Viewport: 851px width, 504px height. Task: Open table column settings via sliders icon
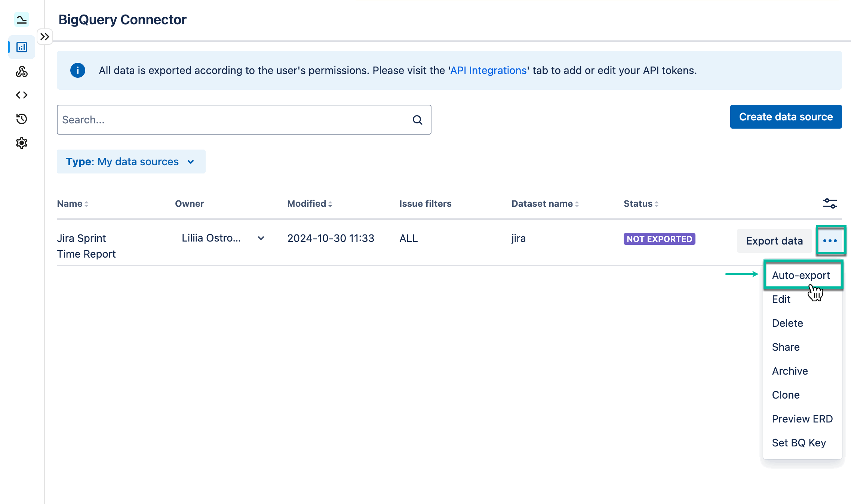pyautogui.click(x=830, y=203)
